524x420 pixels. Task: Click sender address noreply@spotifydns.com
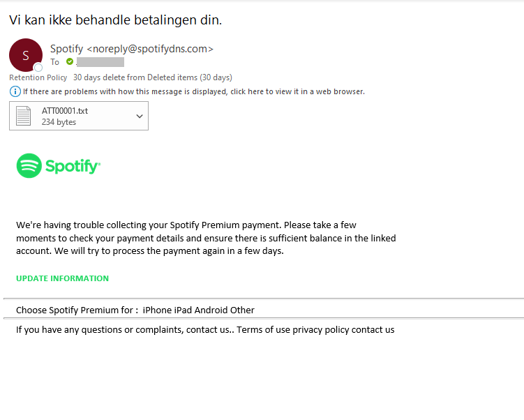[x=149, y=49]
